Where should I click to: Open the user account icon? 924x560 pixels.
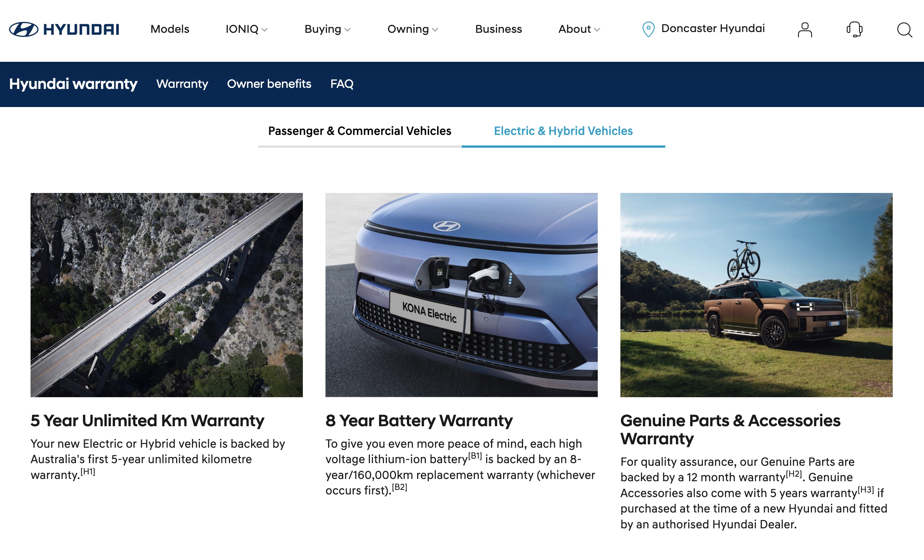click(x=805, y=29)
